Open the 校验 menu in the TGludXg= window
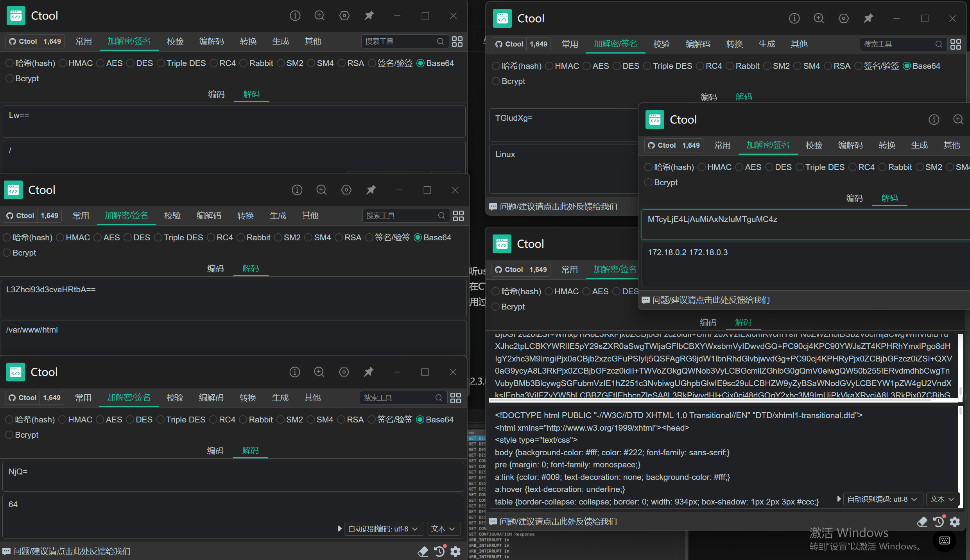970x560 pixels. tap(662, 44)
